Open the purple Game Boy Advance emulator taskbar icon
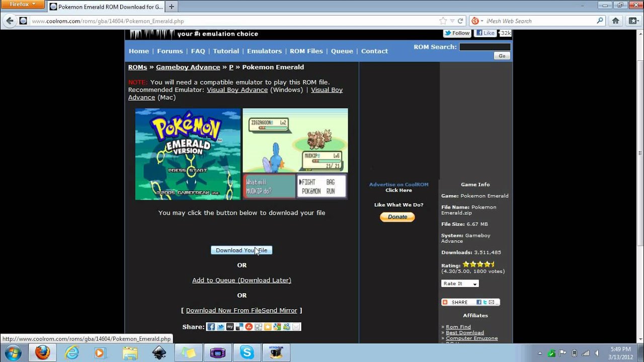Image resolution: width=644 pixels, height=362 pixels. pos(217,353)
